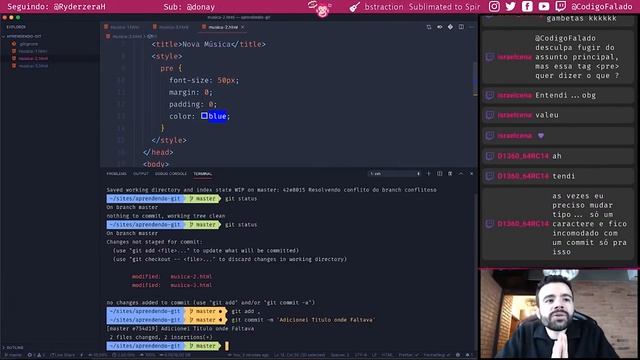Click the 'Nova Música' title text
640x360 pixels.
click(206, 44)
